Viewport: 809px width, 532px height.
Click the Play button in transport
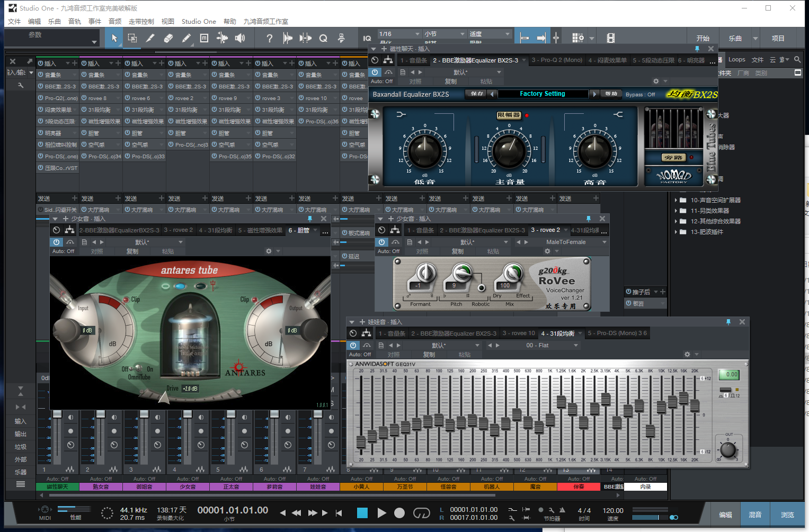381,512
